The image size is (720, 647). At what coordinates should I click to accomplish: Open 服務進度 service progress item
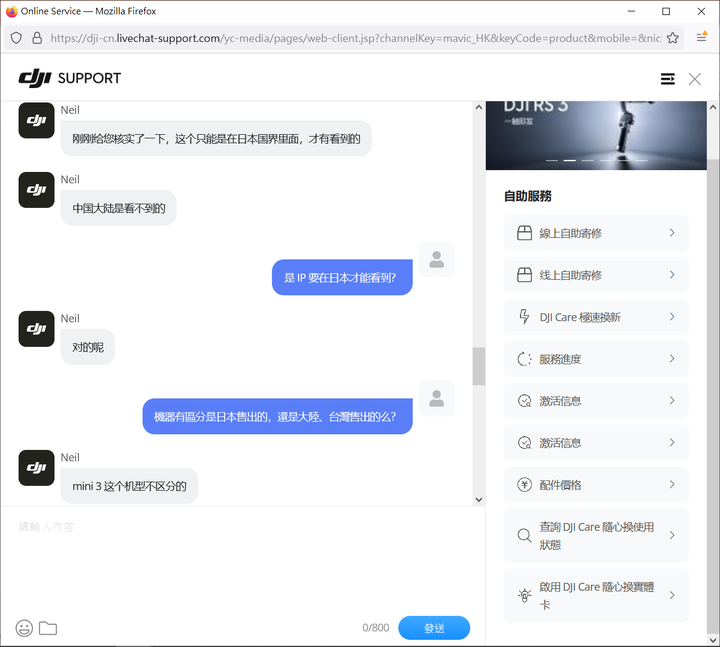pyautogui.click(x=596, y=359)
